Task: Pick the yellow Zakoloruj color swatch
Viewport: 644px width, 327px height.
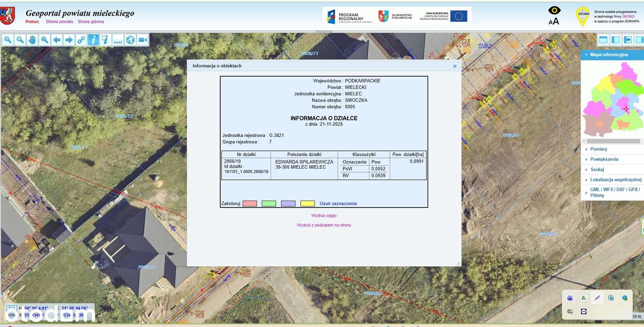Action: (307, 204)
